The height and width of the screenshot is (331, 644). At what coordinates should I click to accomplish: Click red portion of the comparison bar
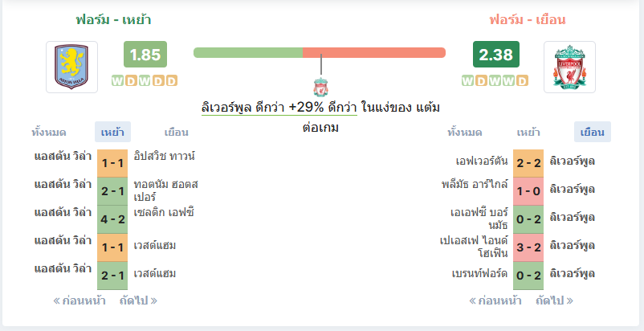[374, 52]
